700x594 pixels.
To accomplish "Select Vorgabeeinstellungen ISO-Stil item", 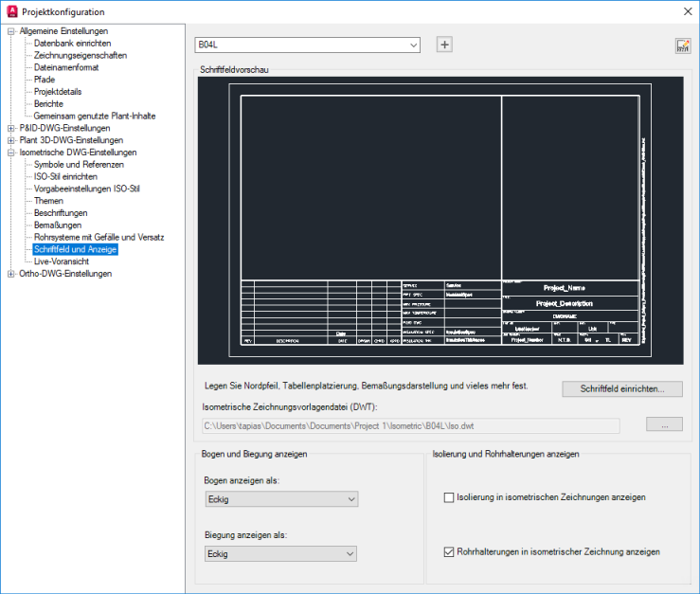I will [x=86, y=189].
